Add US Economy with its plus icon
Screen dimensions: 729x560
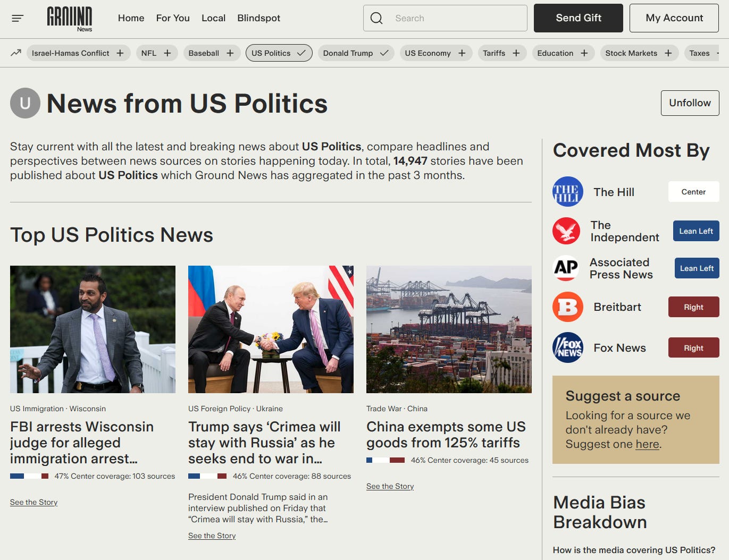[x=462, y=53]
